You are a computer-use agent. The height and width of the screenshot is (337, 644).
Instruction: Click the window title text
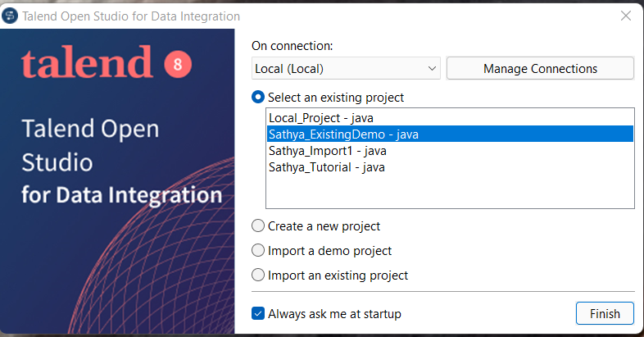[131, 16]
